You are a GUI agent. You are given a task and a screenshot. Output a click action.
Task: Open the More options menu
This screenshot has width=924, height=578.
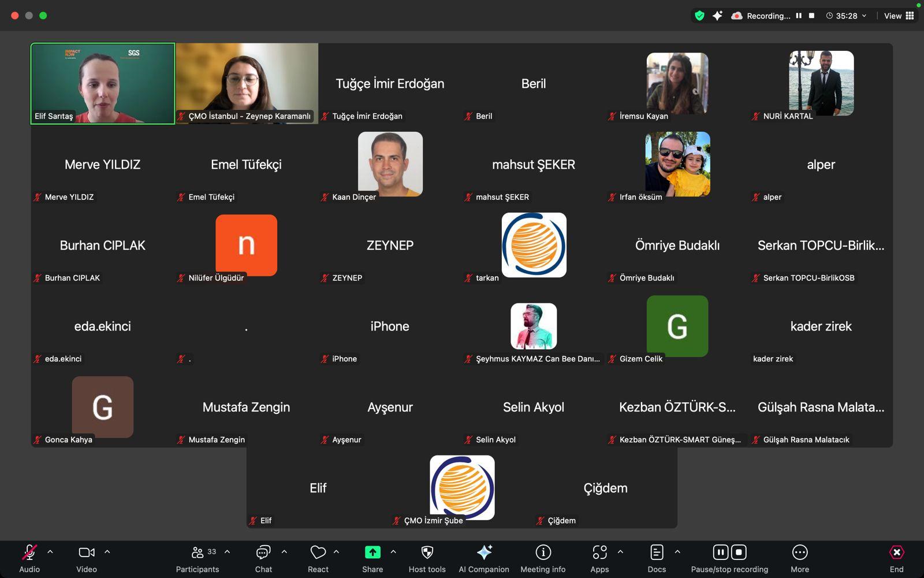799,553
